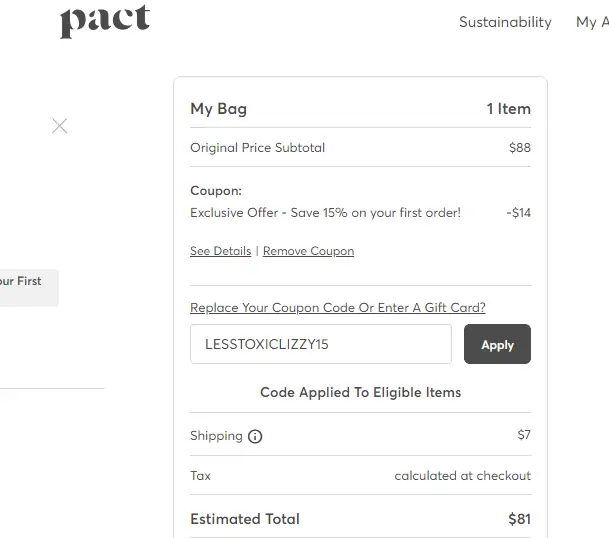The width and height of the screenshot is (609, 538).
Task: Click the 1 Item count label
Action: coord(508,109)
